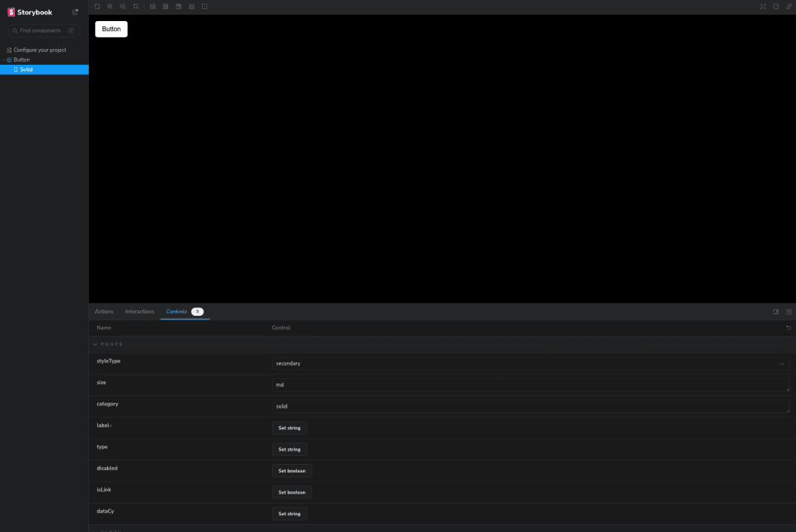Click Set string for type

[x=289, y=449]
